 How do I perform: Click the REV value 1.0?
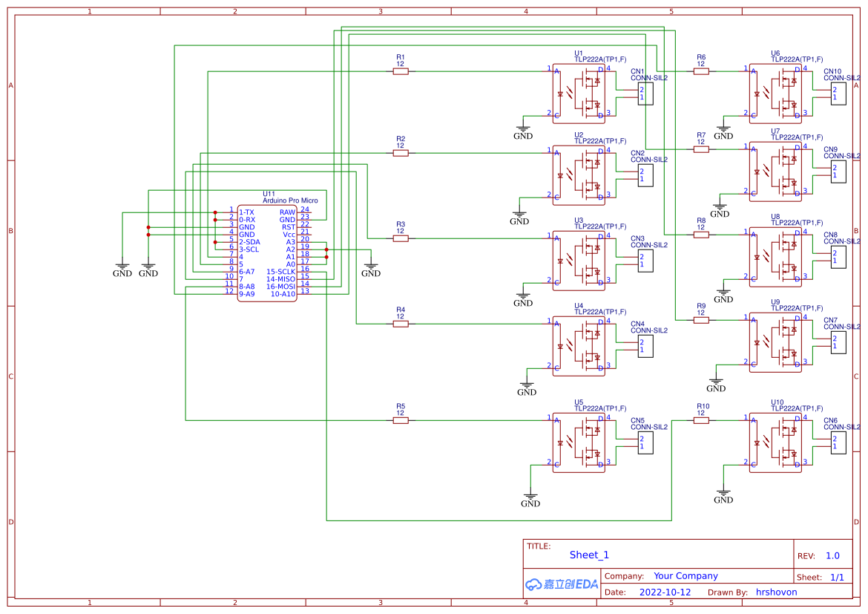click(832, 555)
